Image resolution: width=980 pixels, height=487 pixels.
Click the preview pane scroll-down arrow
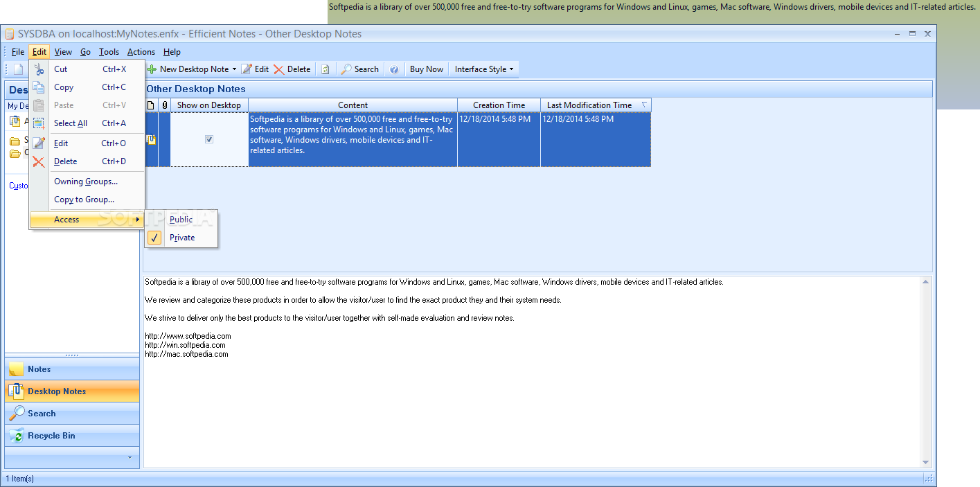[x=925, y=462]
